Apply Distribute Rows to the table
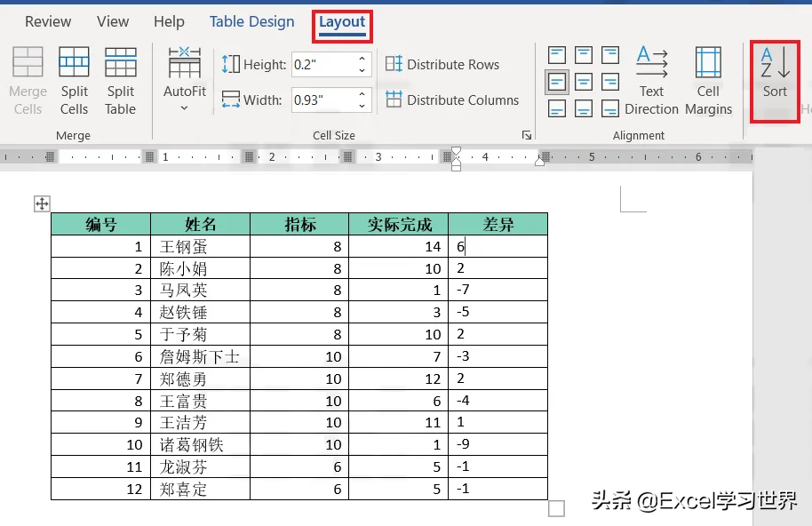The width and height of the screenshot is (812, 526). coord(442,64)
